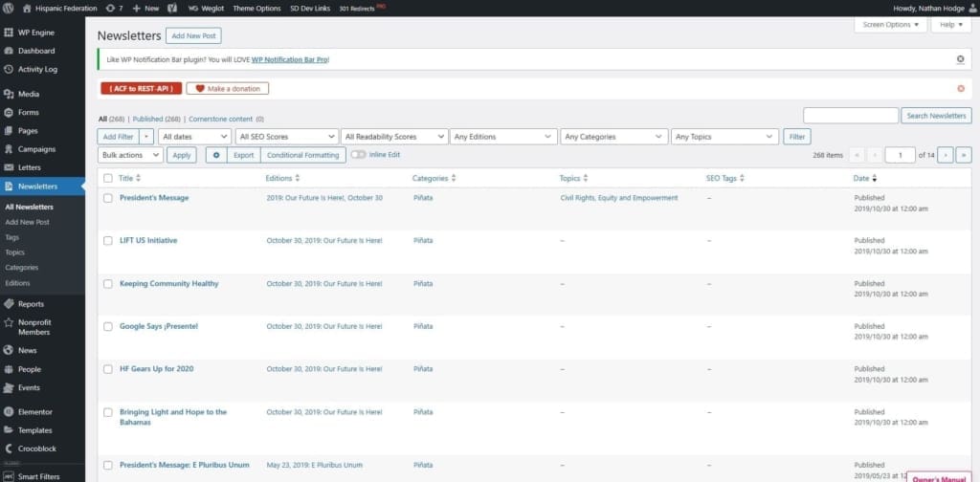Go to the next page of newsletters

pos(946,155)
